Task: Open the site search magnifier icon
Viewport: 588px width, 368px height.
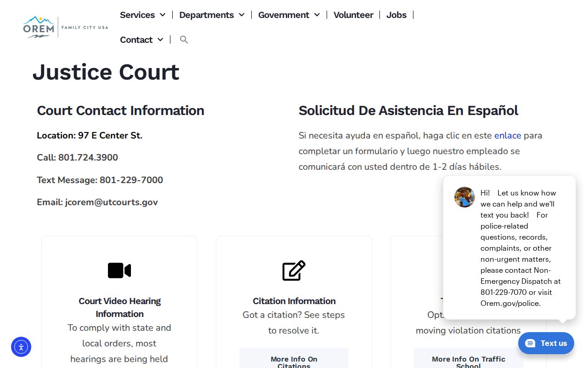Action: tap(184, 40)
